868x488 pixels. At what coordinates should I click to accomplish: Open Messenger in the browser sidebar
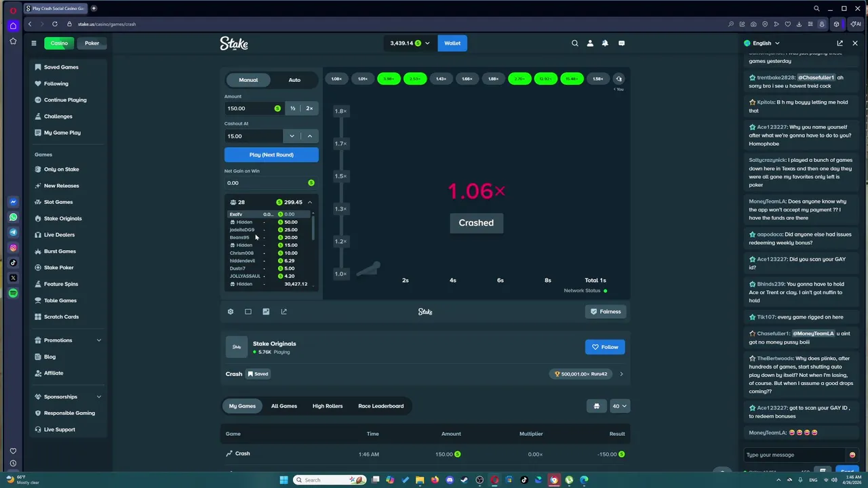coord(13,202)
